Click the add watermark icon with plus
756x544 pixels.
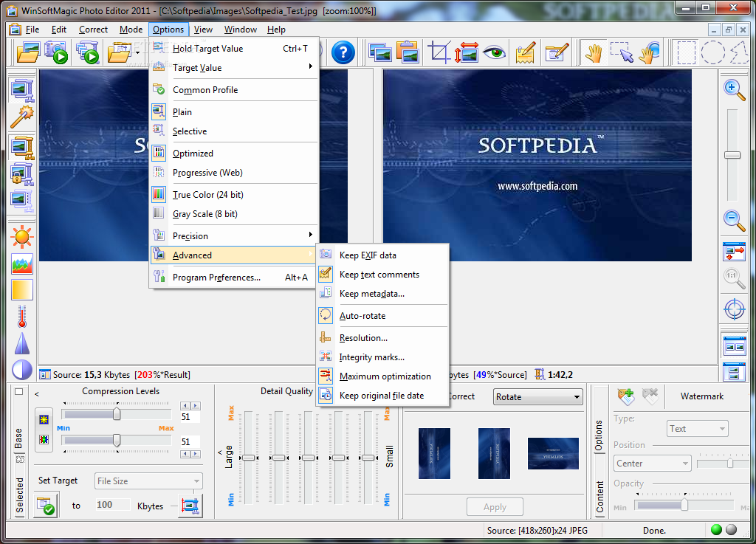point(626,396)
